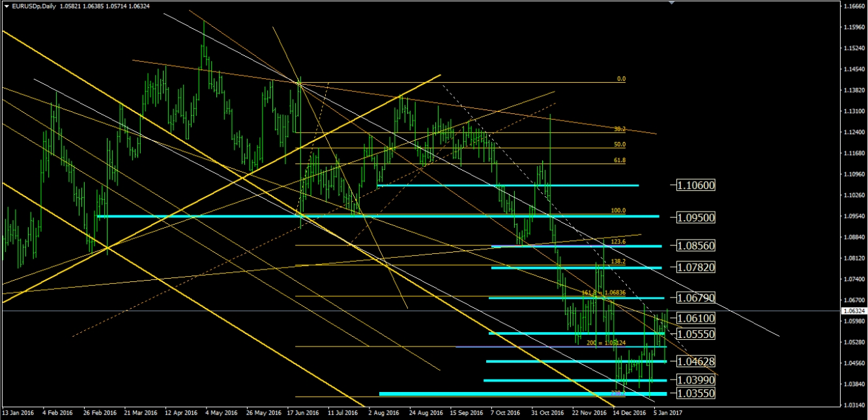
Task: Click the 1.10260 value on price axis
Action: click(854, 195)
